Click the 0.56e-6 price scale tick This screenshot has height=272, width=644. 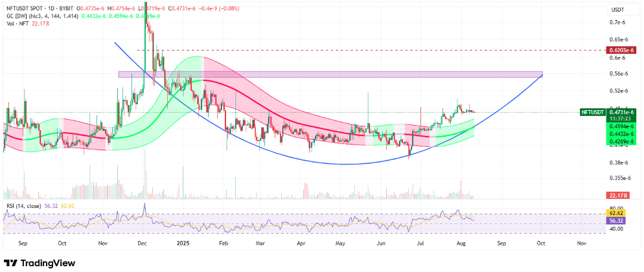point(619,74)
